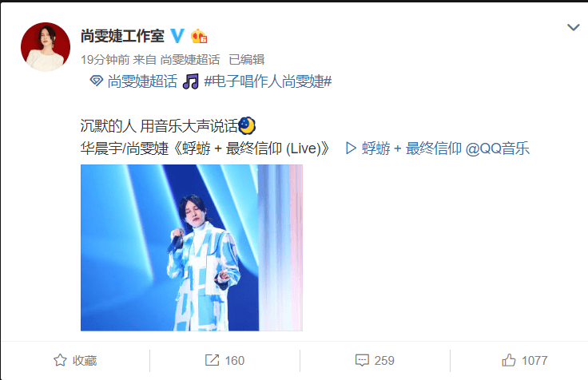This screenshot has width=588, height=380.
Task: Click the star 收藏 favorite icon
Action: [x=60, y=360]
